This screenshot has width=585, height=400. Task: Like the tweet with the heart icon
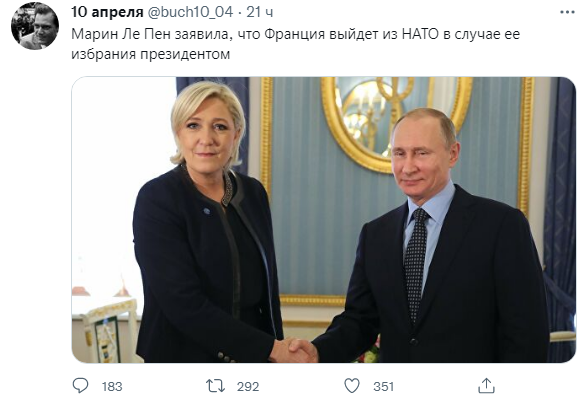point(351,386)
